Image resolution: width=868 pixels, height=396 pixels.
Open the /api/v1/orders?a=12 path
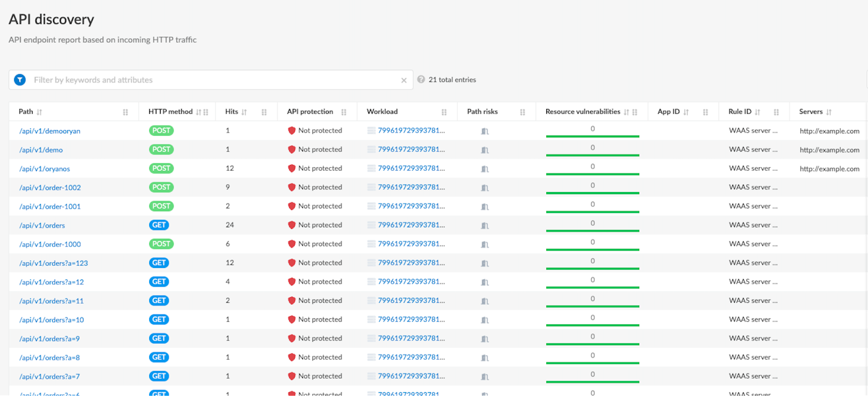tap(52, 282)
